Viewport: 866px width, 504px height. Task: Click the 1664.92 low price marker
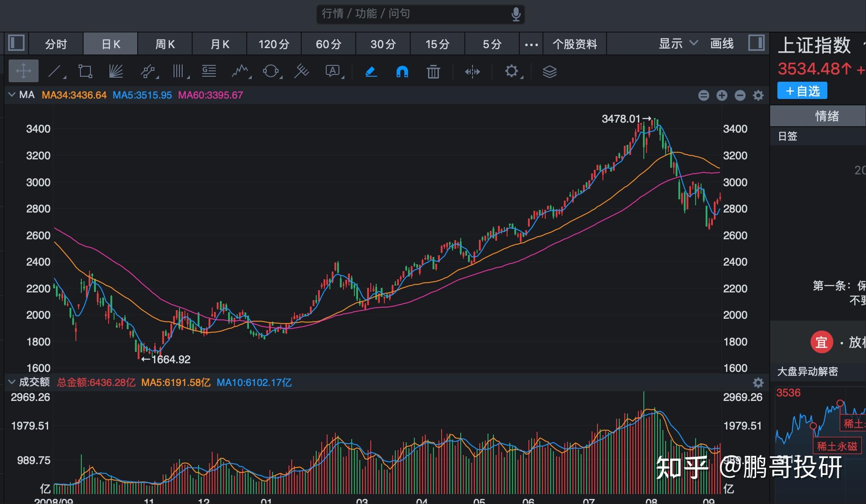coord(166,360)
